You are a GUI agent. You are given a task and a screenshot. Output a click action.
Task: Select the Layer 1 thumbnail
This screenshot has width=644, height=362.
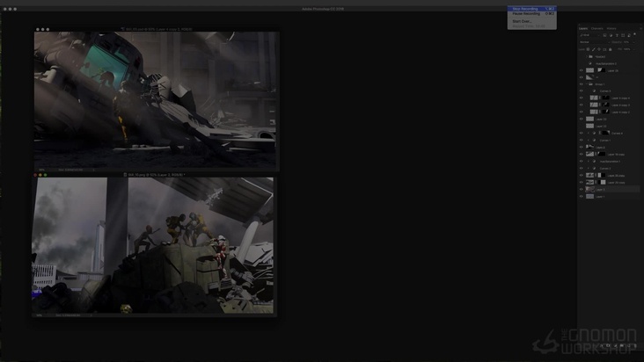click(x=589, y=196)
